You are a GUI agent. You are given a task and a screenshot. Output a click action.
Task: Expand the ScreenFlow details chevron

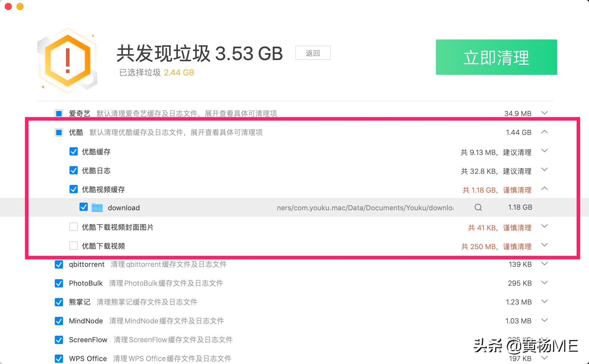point(545,340)
